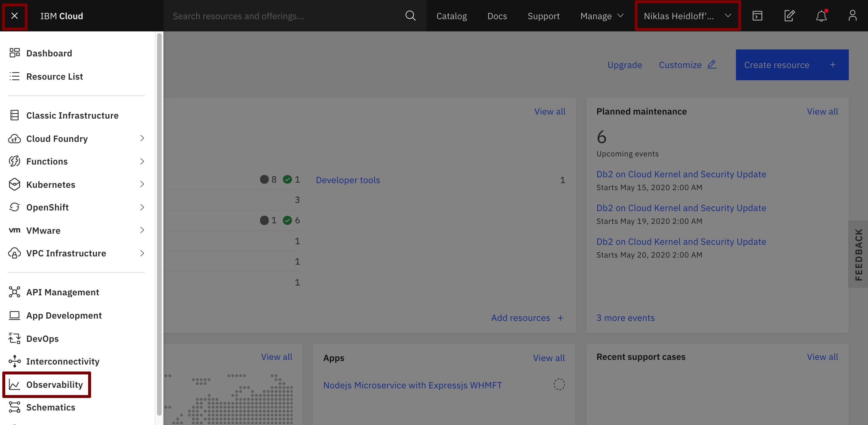
Task: Open the Developer tools link
Action: pyautogui.click(x=348, y=180)
